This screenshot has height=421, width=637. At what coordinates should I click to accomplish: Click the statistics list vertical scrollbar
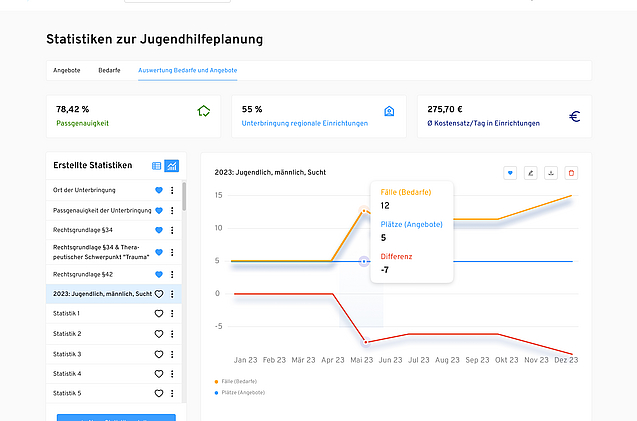183,200
